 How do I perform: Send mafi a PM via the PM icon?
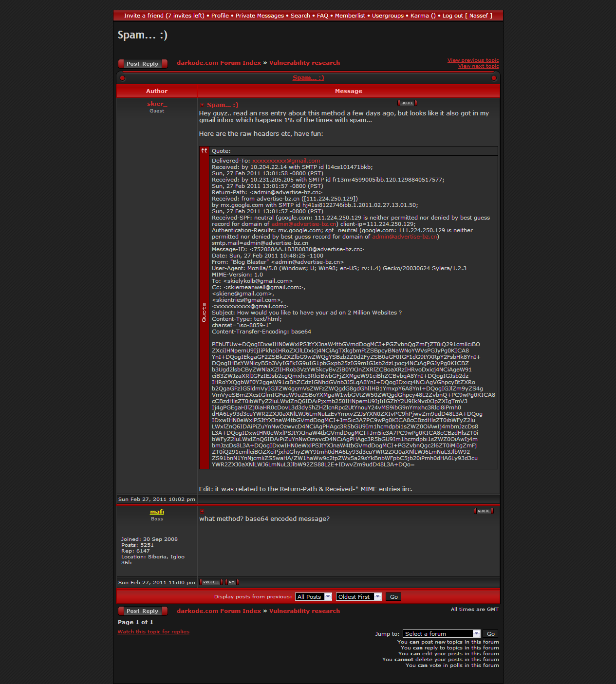coord(232,582)
